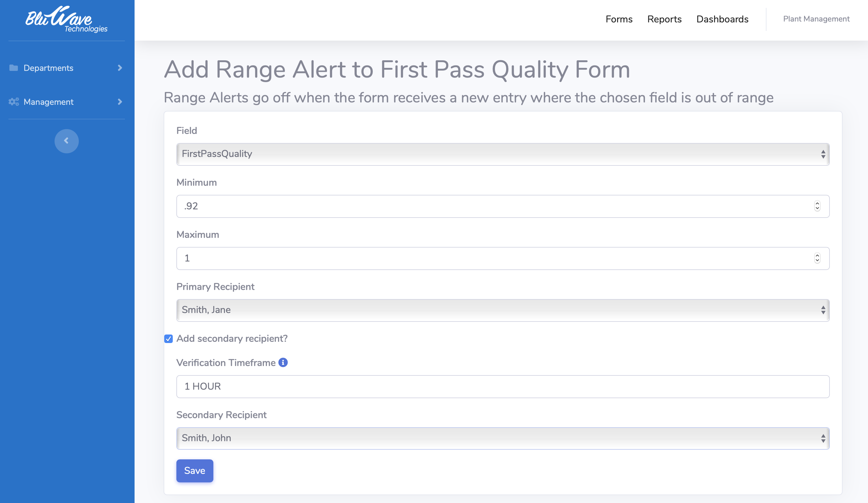Open the Management sidebar section
Viewport: 868px width, 503px height.
[x=66, y=102]
